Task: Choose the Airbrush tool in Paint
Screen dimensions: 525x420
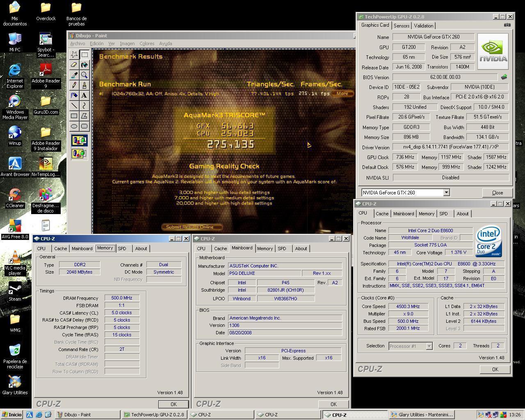Action: [x=74, y=96]
